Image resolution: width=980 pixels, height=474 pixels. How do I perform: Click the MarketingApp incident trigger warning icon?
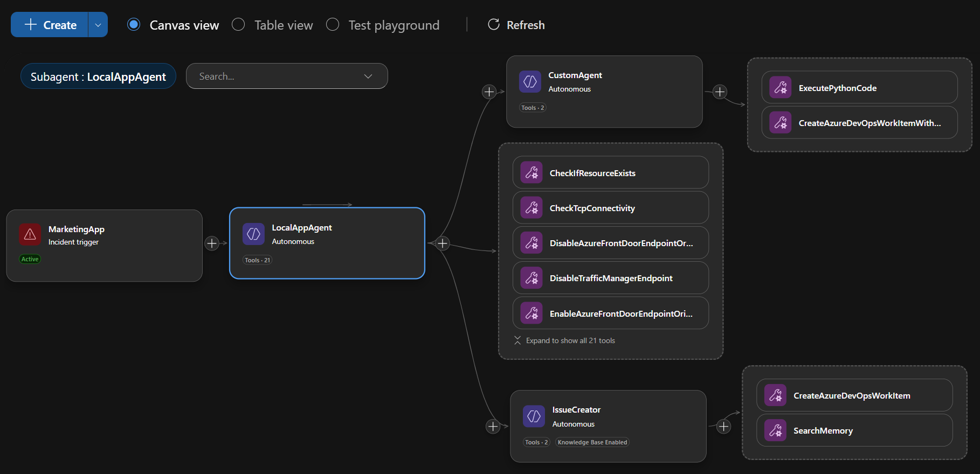point(30,234)
